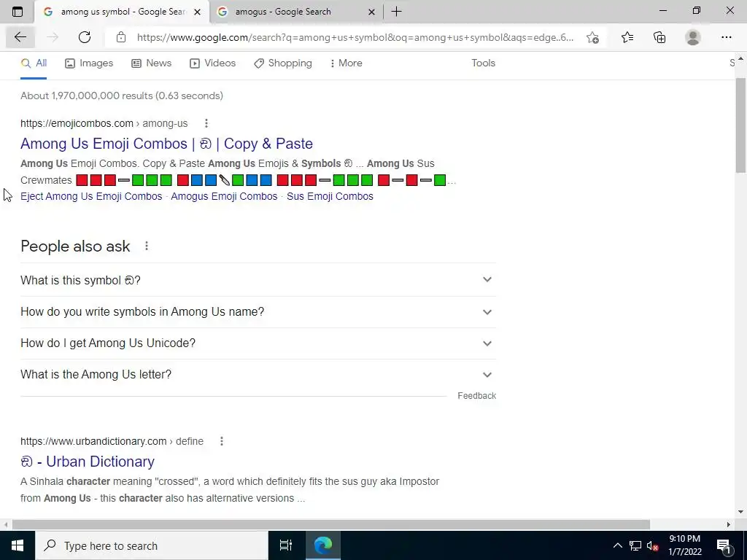Send Feedback on People also ask
The image size is (747, 560).
476,396
